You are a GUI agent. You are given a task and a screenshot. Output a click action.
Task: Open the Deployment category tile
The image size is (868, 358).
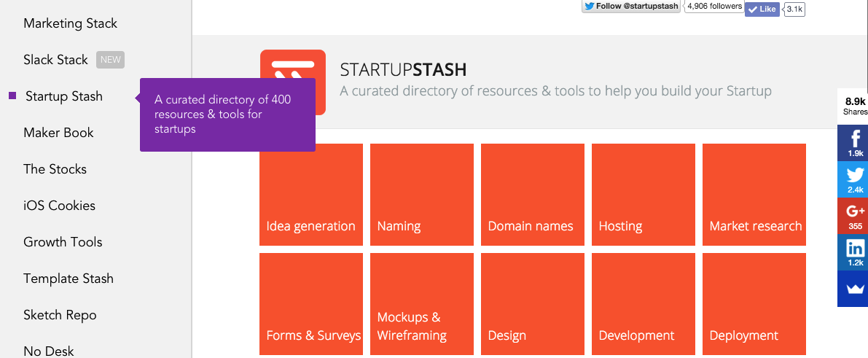point(754,304)
